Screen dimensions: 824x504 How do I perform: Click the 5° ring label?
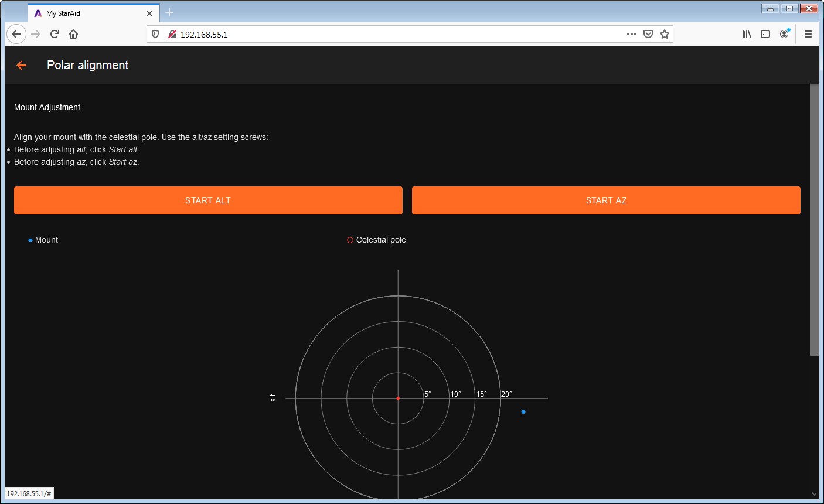point(428,394)
